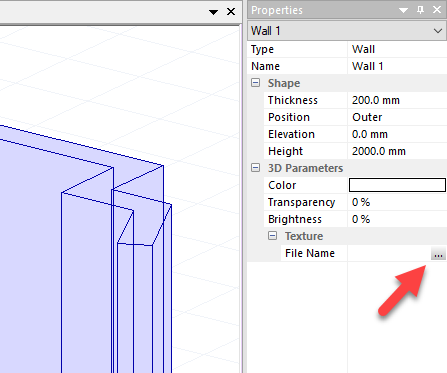The width and height of the screenshot is (447, 373).
Task: Click the Thickness property label
Action: tap(293, 100)
